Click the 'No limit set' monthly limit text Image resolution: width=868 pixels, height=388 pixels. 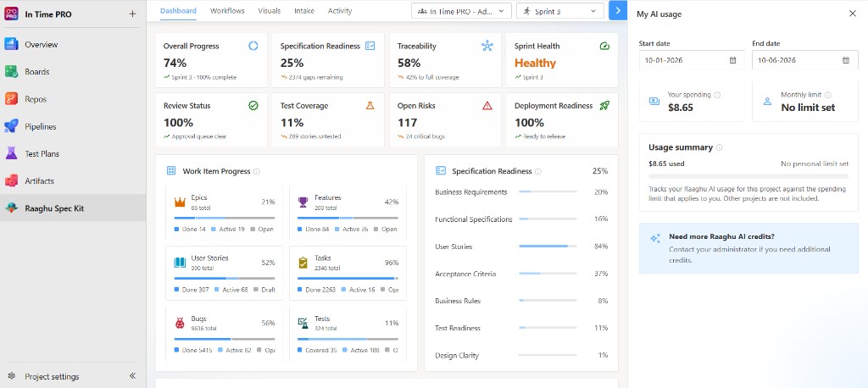[x=808, y=108]
